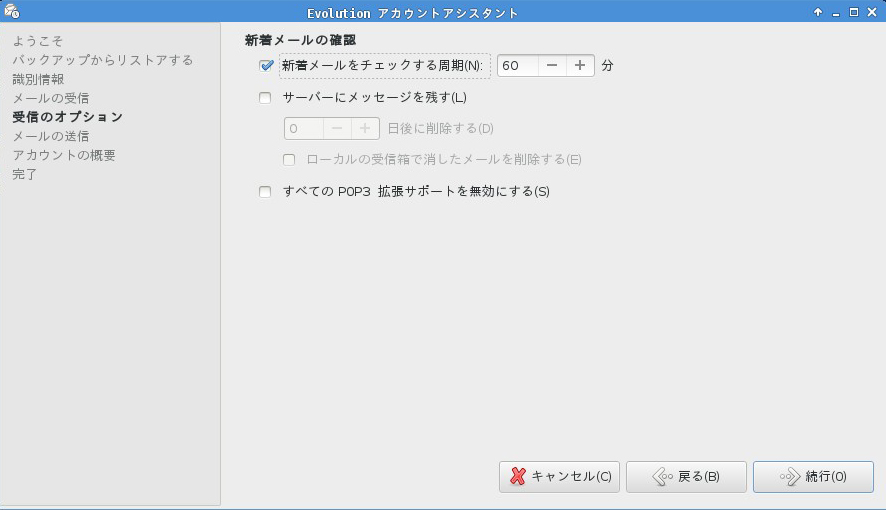Enable サーバーにメッセージを残す checkbox
886x510 pixels.
pos(266,98)
